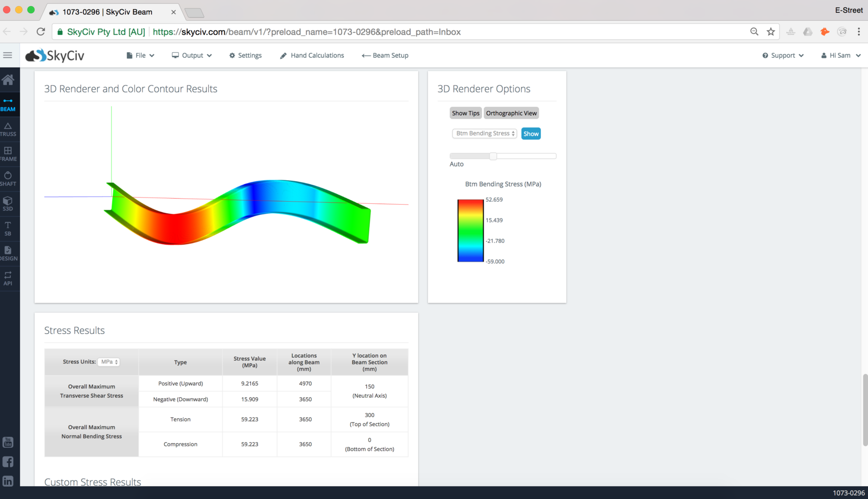Open the Beam module in the sidebar
868x499 pixels.
9,104
